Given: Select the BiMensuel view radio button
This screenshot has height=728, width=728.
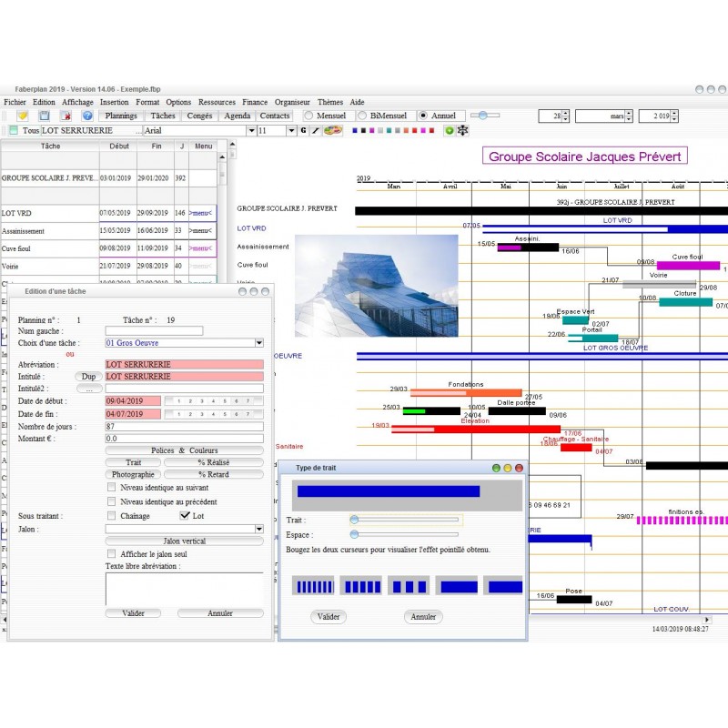Looking at the screenshot, I should pyautogui.click(x=362, y=116).
